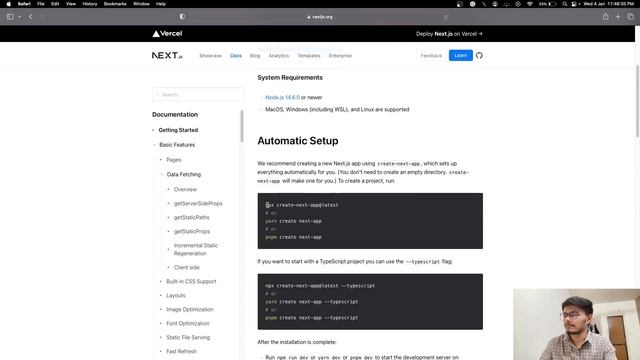
Task: Click the privacy shield icon
Action: click(182, 17)
